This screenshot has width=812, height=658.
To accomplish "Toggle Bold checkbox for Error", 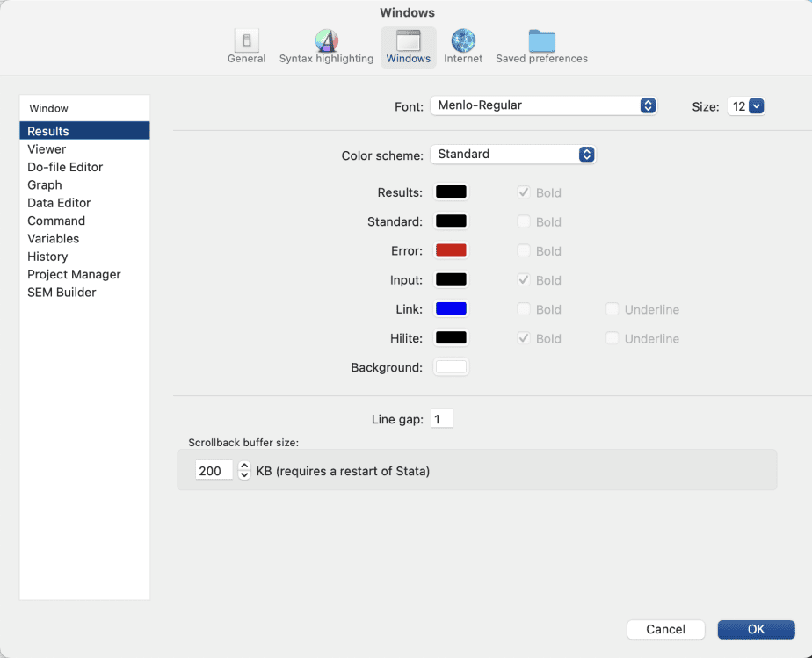I will tap(524, 251).
